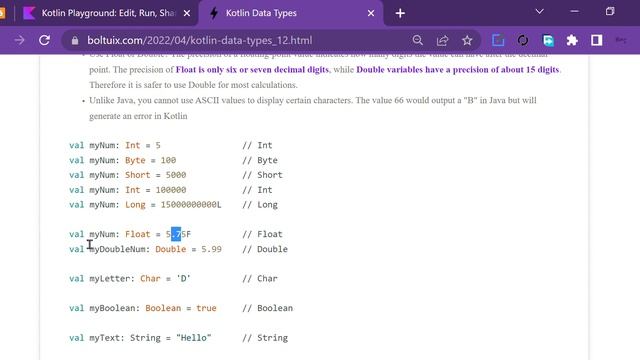Click the circular dark extension icon
This screenshot has height=360, width=640.
tap(523, 40)
